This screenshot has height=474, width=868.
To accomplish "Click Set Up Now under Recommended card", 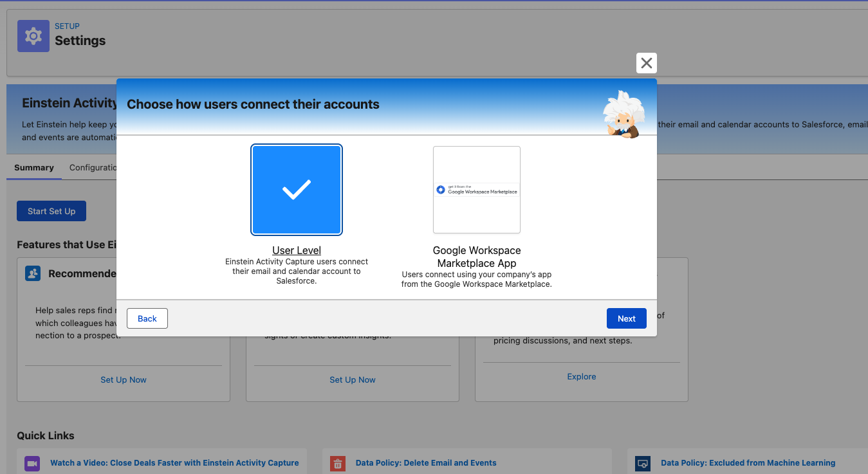I will [124, 379].
